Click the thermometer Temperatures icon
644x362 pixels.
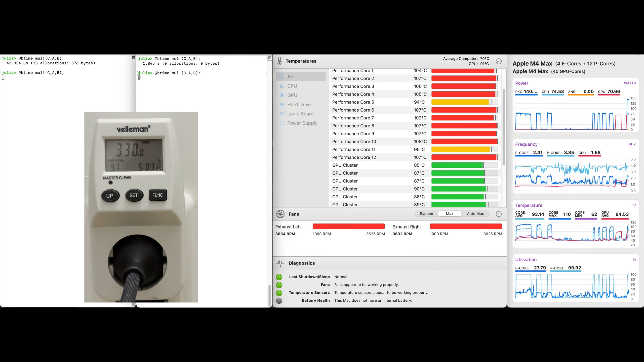coord(279,61)
